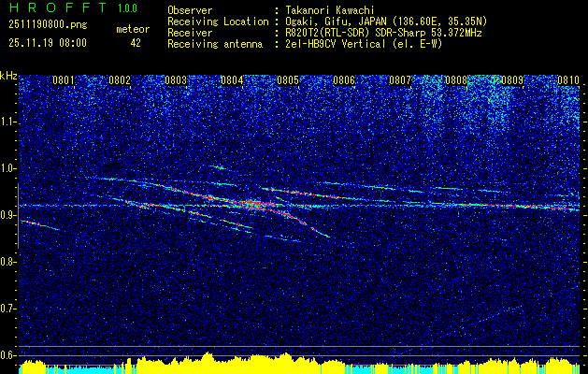The width and height of the screenshot is (588, 374).
Task: Click the 1.0 kHz axis label
Action: click(x=7, y=168)
